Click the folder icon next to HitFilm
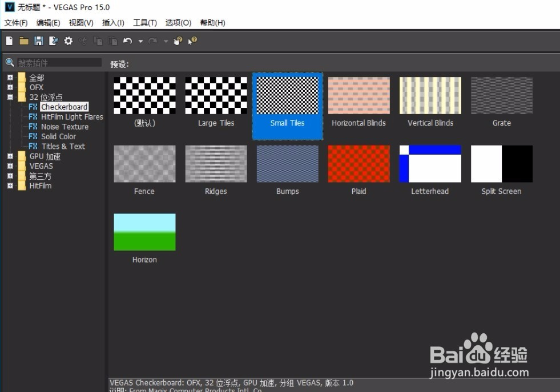 22,185
